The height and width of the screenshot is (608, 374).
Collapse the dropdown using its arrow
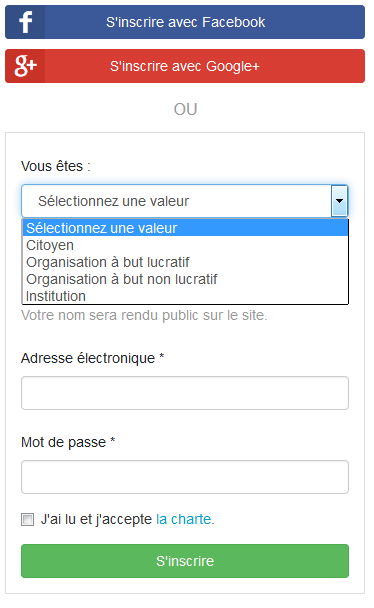click(340, 201)
